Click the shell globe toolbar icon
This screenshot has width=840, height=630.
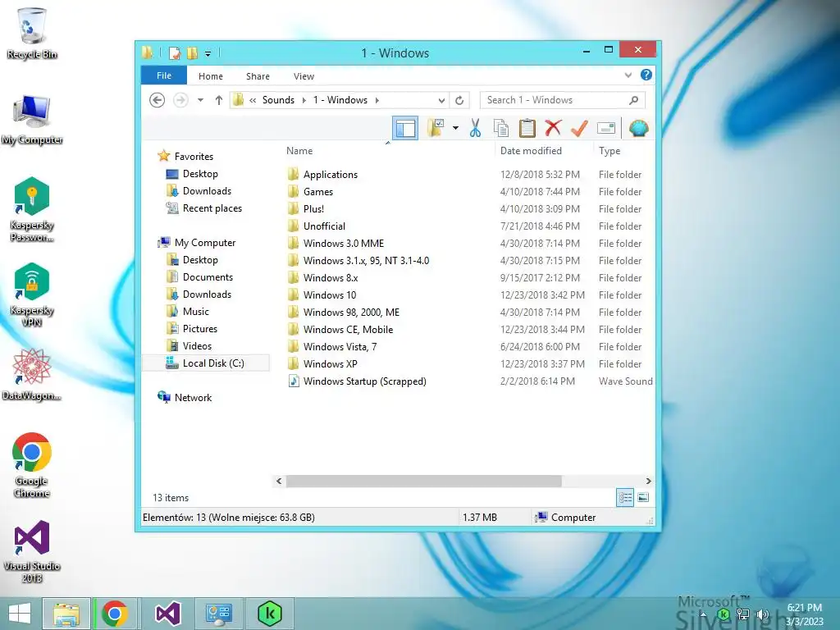click(638, 129)
